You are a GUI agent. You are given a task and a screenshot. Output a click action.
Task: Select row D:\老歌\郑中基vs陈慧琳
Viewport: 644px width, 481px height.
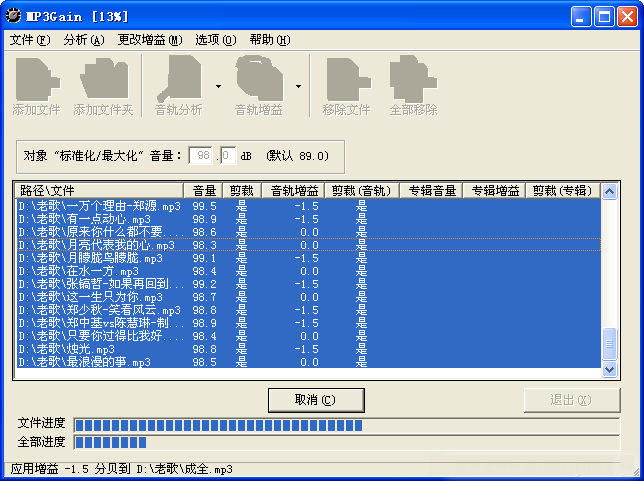[x=308, y=323]
